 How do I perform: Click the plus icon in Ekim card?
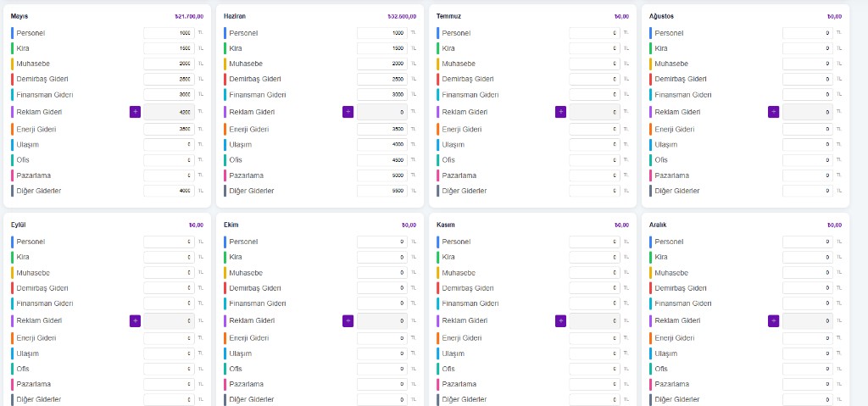coord(348,320)
